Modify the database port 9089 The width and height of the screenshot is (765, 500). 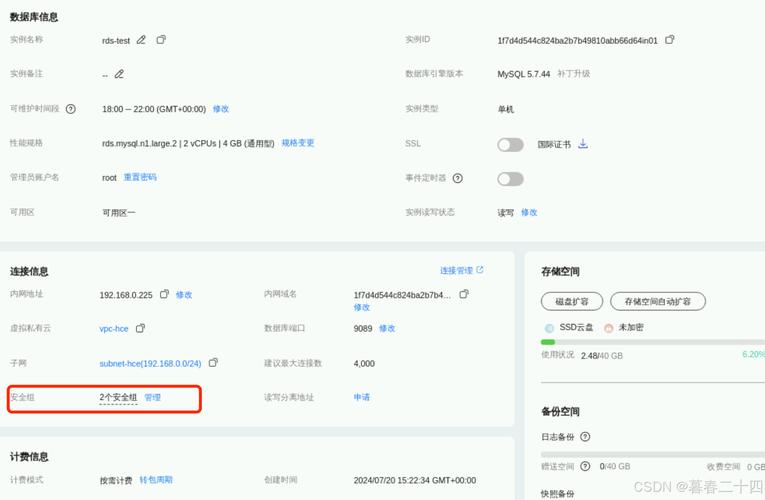tap(387, 328)
